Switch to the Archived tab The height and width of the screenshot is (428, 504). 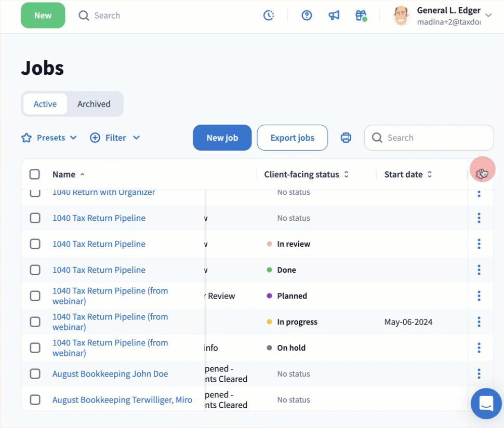pos(94,104)
